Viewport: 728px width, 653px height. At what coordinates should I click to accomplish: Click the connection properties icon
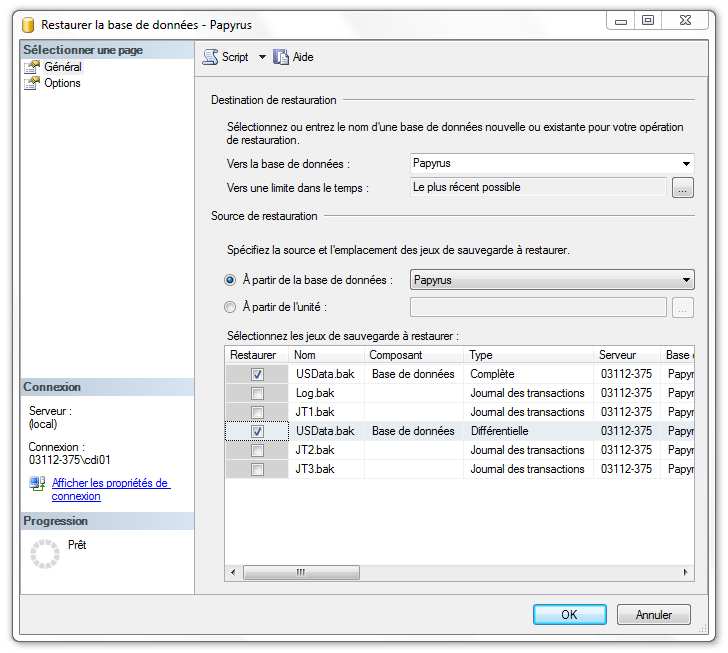(x=37, y=484)
